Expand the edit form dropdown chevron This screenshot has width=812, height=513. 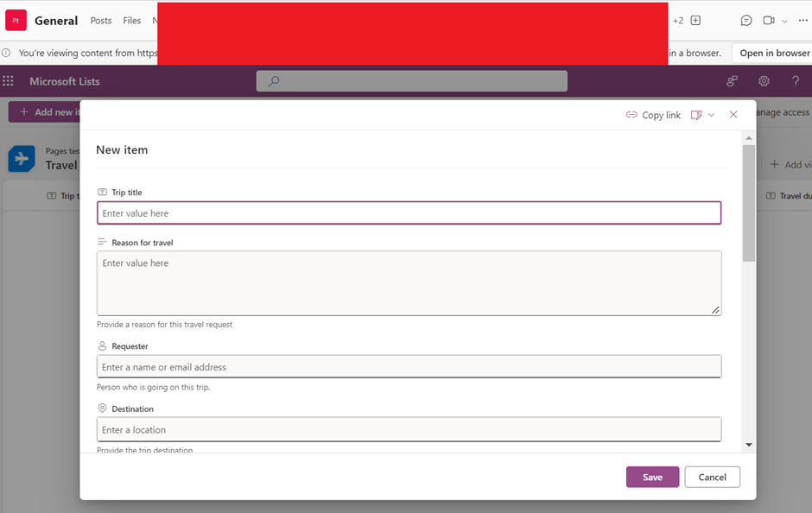711,115
